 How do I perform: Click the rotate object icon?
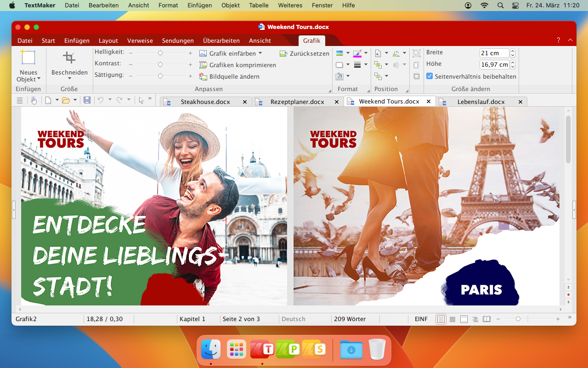[x=396, y=53]
